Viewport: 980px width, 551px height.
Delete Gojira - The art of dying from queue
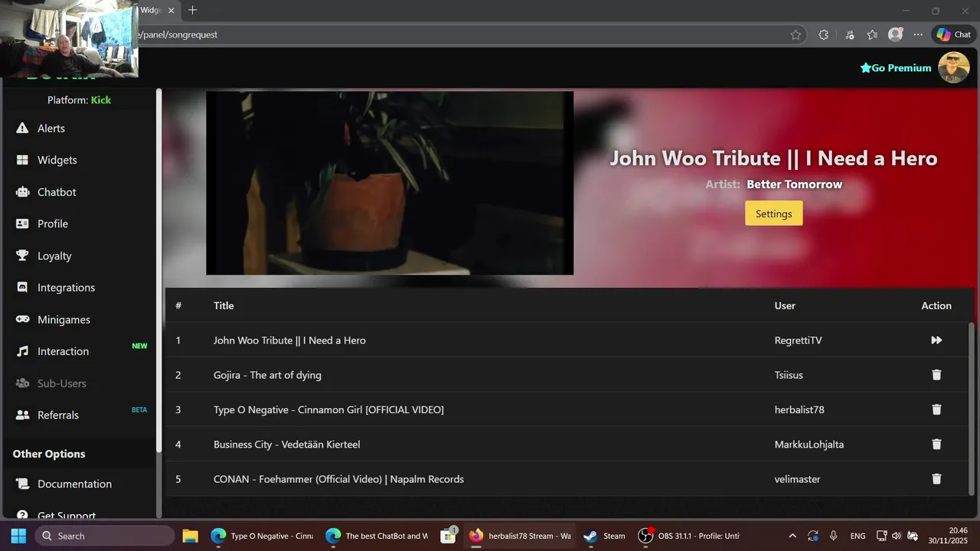[936, 375]
